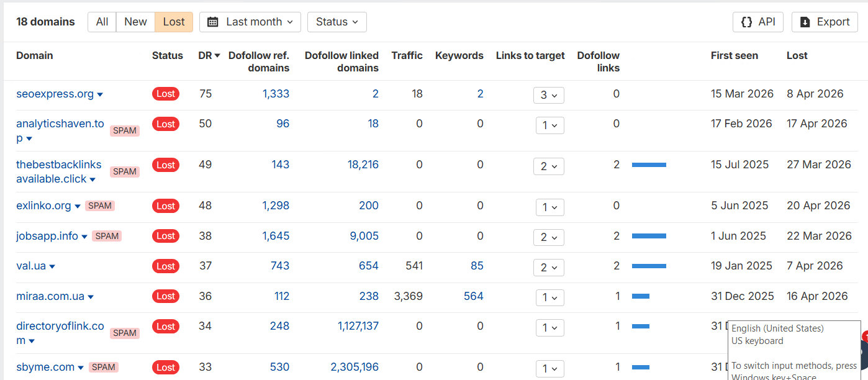Screen dimensions: 868x380
Task: Expand the Status filter dropdown
Action: [337, 22]
